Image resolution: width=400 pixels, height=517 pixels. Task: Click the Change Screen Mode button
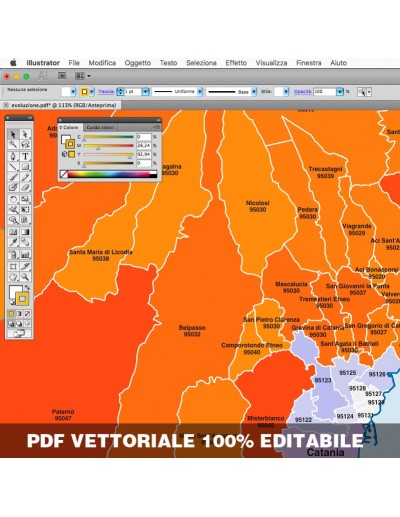pos(19,333)
